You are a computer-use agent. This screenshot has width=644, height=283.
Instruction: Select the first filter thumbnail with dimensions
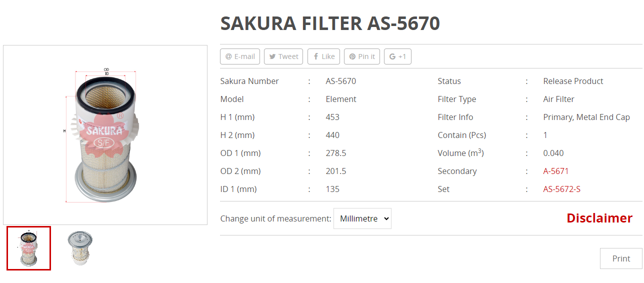[28, 248]
